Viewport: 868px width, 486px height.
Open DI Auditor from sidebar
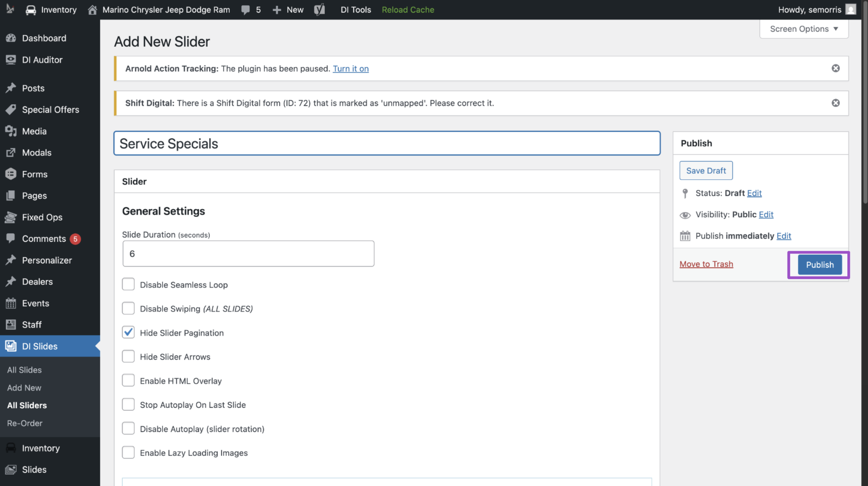pos(42,60)
